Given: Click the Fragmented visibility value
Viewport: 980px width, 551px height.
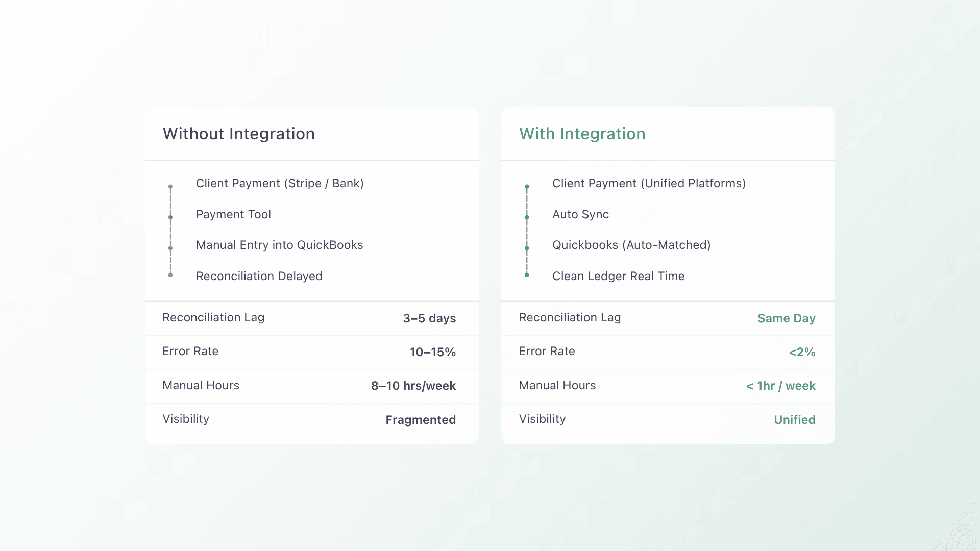Looking at the screenshot, I should point(420,420).
